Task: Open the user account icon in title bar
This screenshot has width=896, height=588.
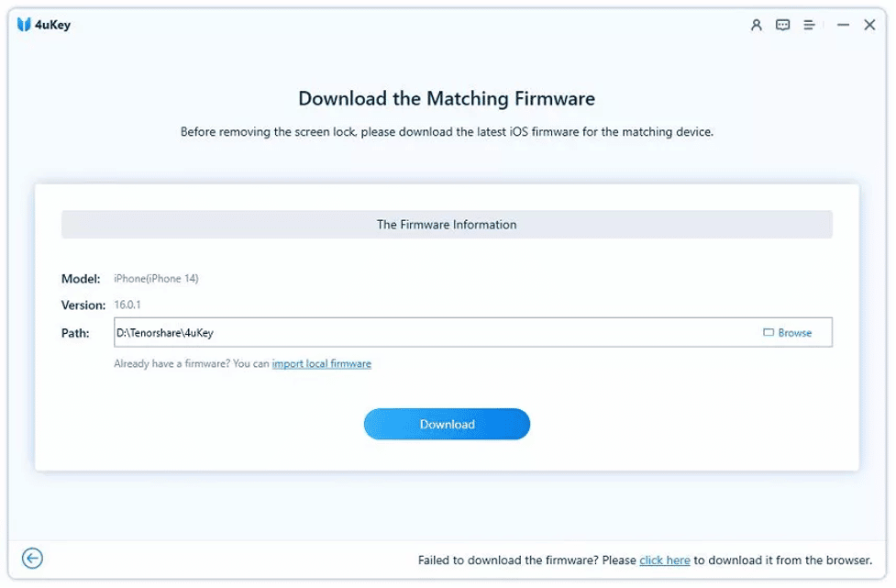Action: 755,25
